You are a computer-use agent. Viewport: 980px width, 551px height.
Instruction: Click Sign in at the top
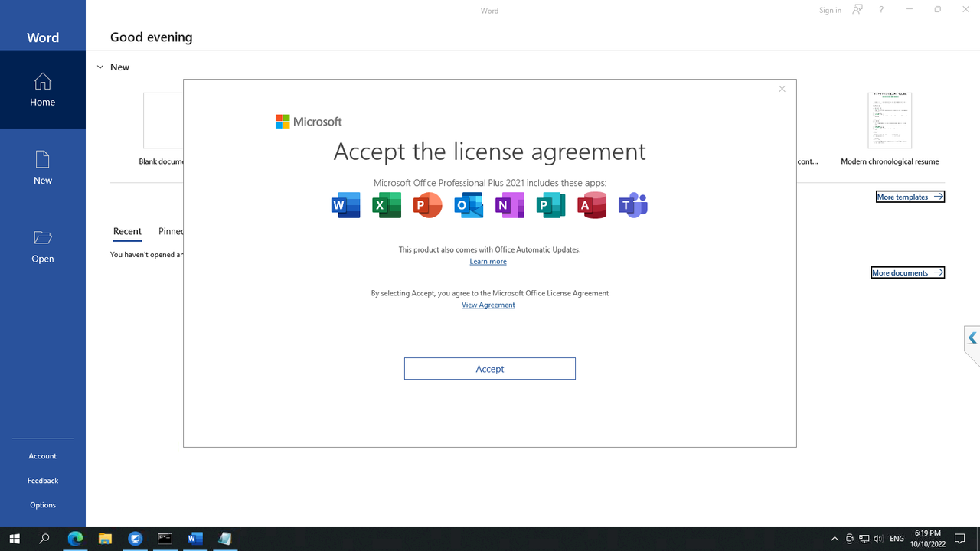click(830, 10)
